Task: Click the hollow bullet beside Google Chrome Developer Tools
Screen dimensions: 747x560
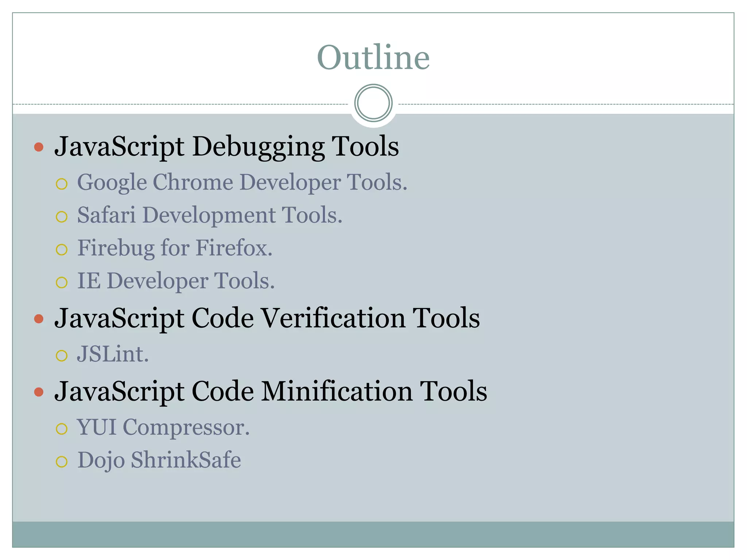Action: (x=62, y=184)
